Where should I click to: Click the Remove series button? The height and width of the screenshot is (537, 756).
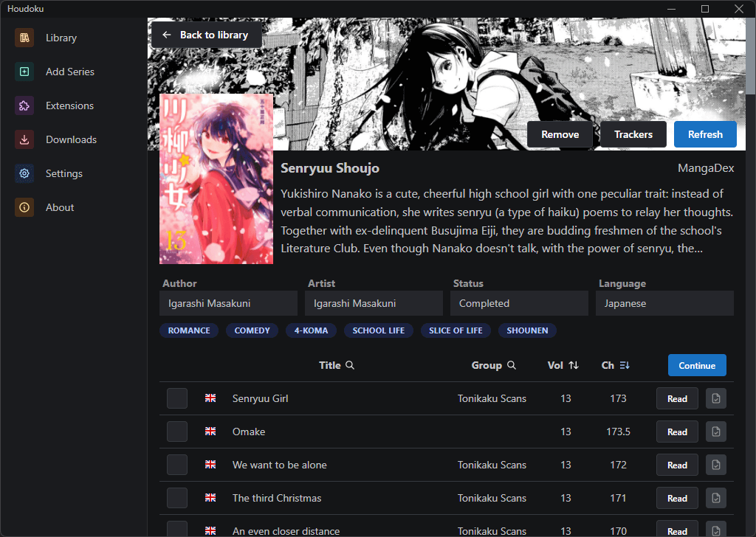click(560, 134)
